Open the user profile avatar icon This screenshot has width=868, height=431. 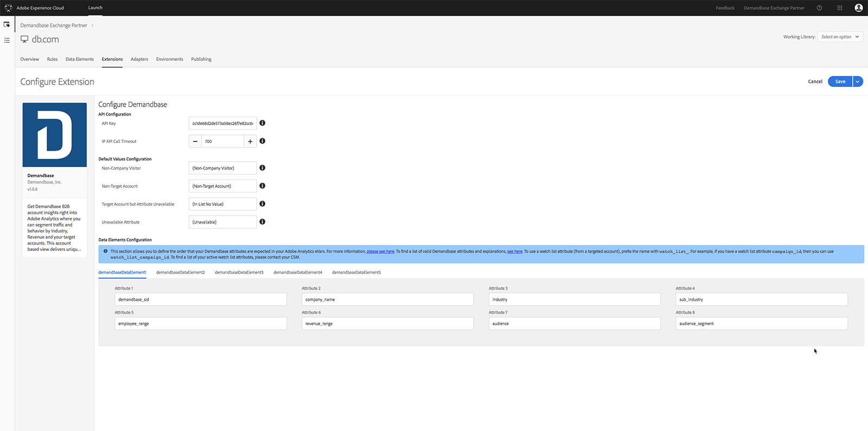coord(858,8)
